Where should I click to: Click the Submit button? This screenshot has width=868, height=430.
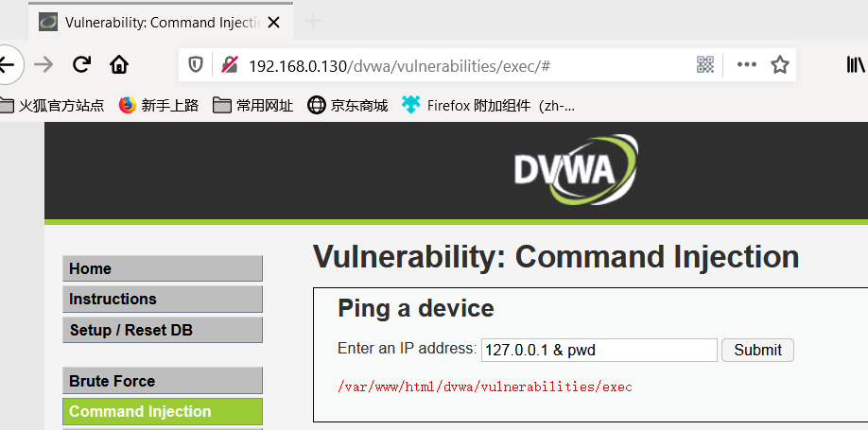tap(757, 351)
